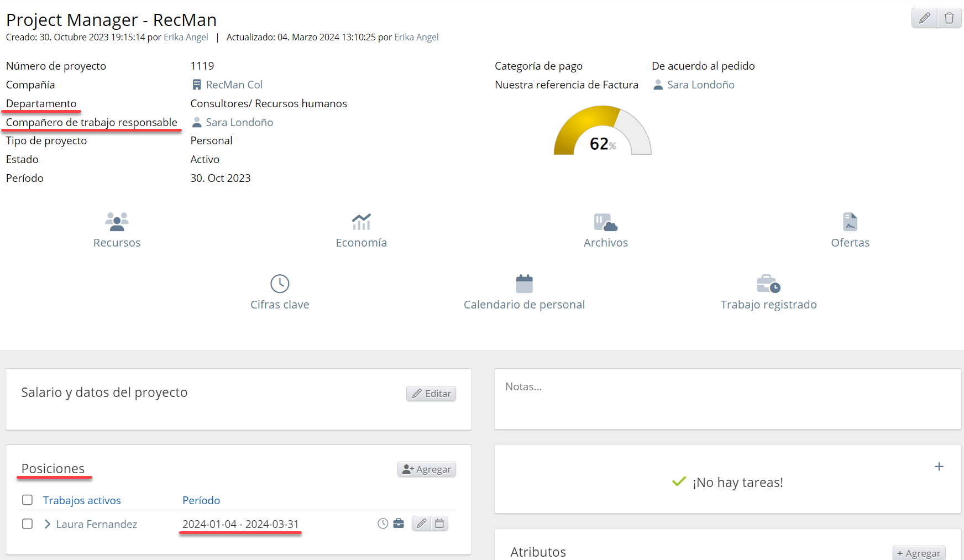
Task: Open Trabajo registrado
Action: pos(768,292)
